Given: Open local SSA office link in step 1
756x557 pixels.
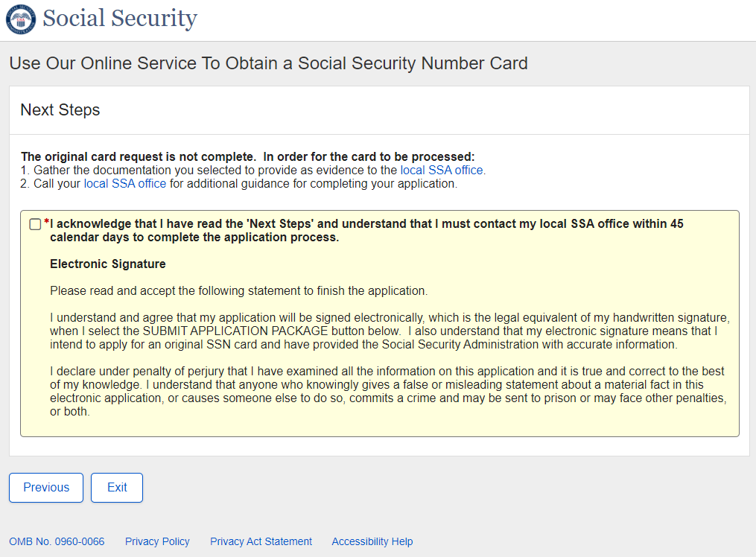Looking at the screenshot, I should (x=442, y=170).
